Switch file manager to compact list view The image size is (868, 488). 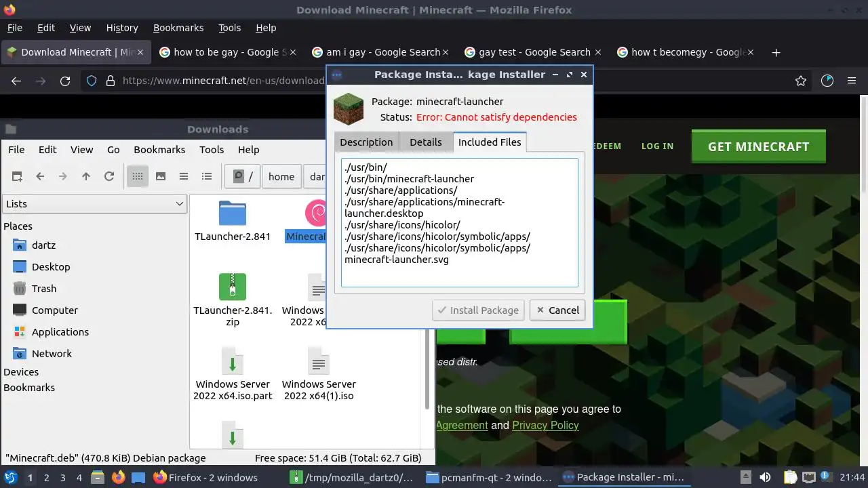[x=184, y=176]
